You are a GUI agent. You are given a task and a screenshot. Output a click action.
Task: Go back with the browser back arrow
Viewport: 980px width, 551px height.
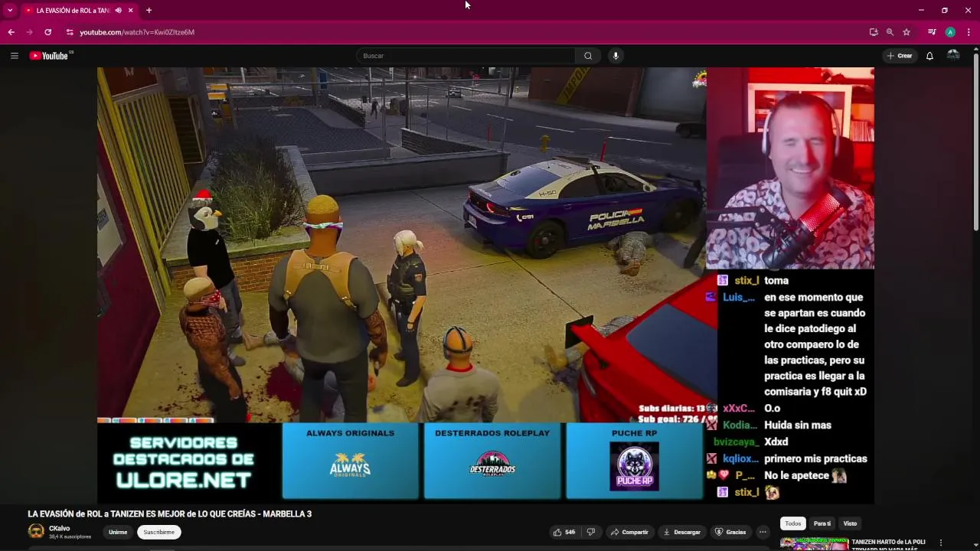(11, 32)
